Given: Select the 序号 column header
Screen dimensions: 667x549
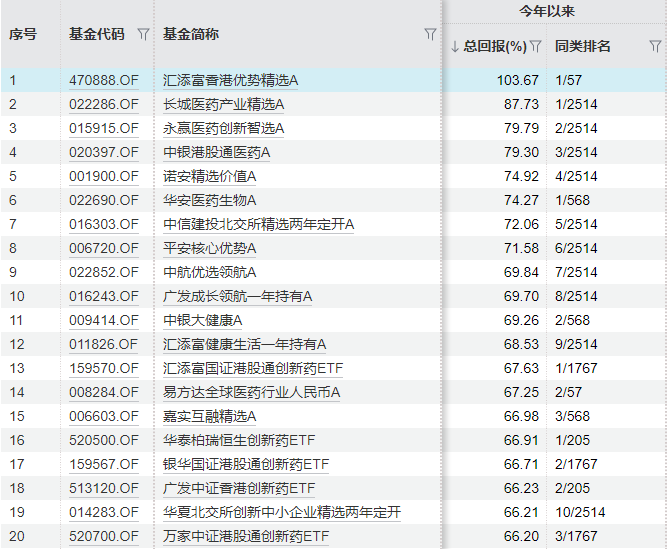Looking at the screenshot, I should [23, 34].
